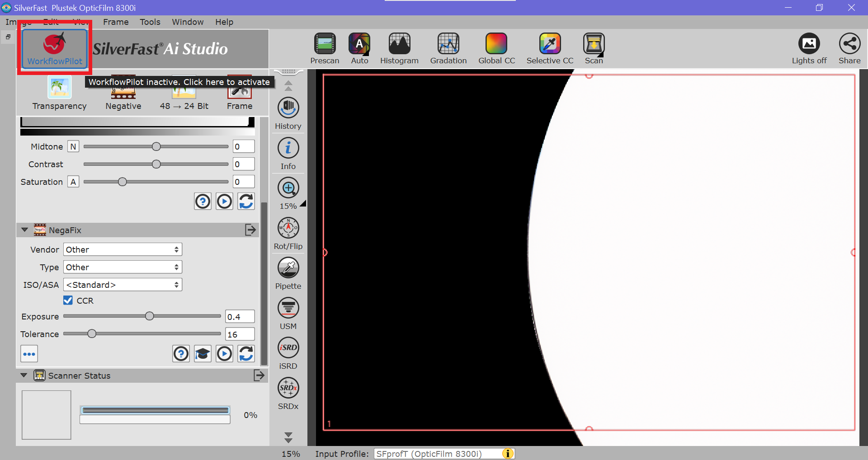This screenshot has width=868, height=460.
Task: Choose the Negative film type icon
Action: pyautogui.click(x=123, y=93)
